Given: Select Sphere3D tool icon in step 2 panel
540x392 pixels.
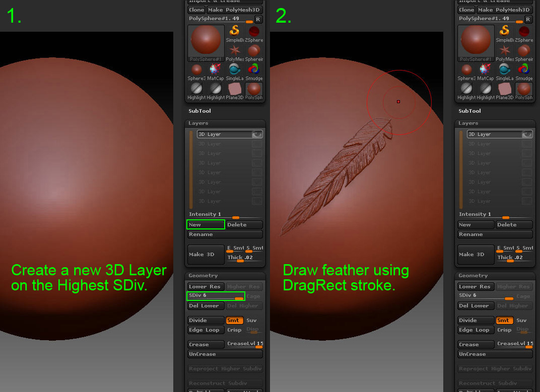Looking at the screenshot, I should [x=466, y=72].
